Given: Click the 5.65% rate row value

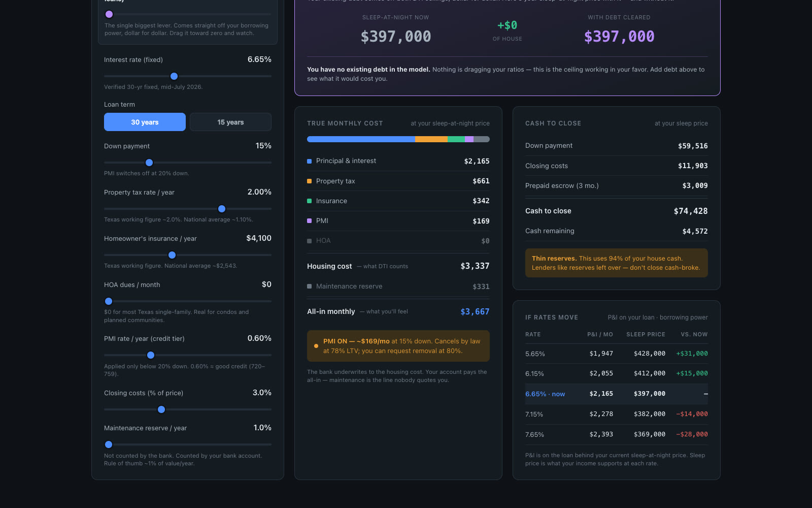Looking at the screenshot, I should click(535, 354).
